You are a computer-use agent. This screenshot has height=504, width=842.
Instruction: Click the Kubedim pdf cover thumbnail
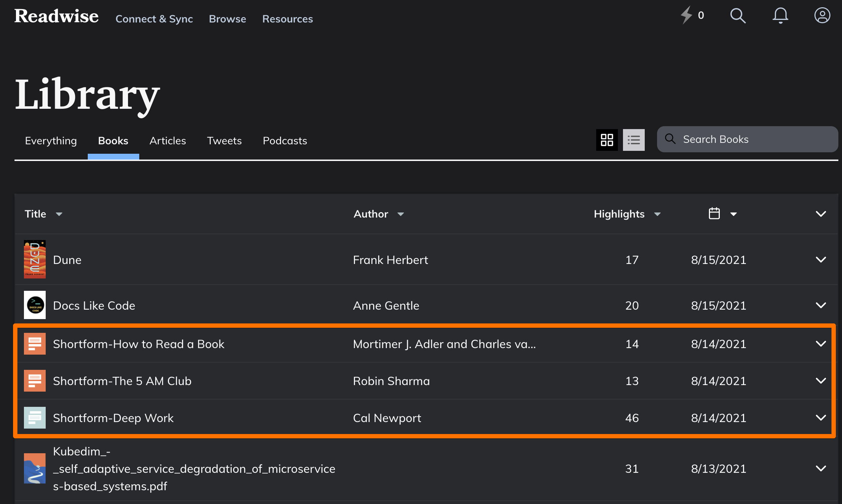tap(35, 468)
